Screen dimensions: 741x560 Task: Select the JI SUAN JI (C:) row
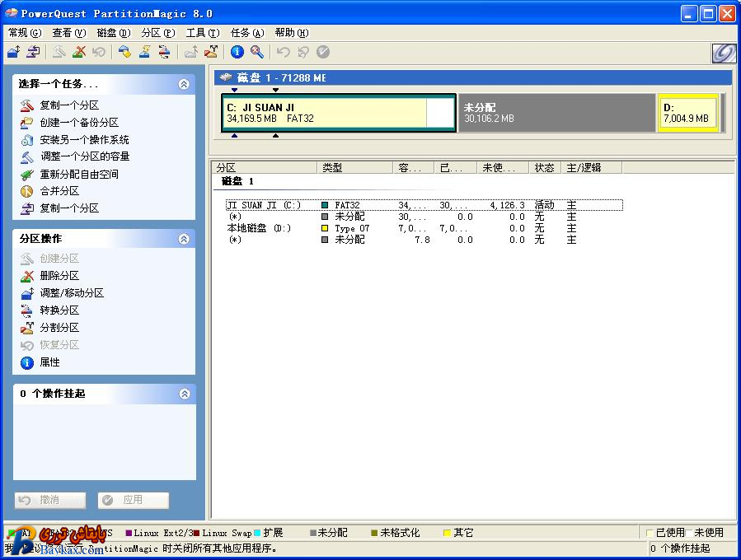pyautogui.click(x=424, y=205)
